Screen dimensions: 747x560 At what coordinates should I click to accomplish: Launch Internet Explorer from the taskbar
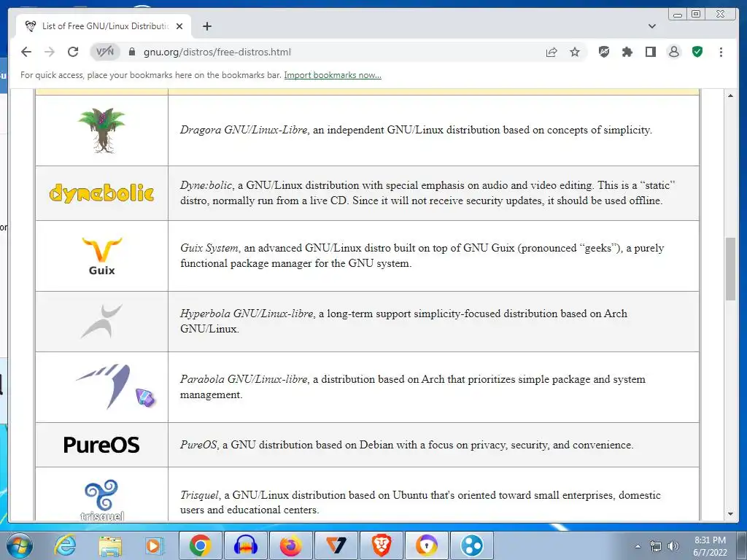click(x=65, y=545)
